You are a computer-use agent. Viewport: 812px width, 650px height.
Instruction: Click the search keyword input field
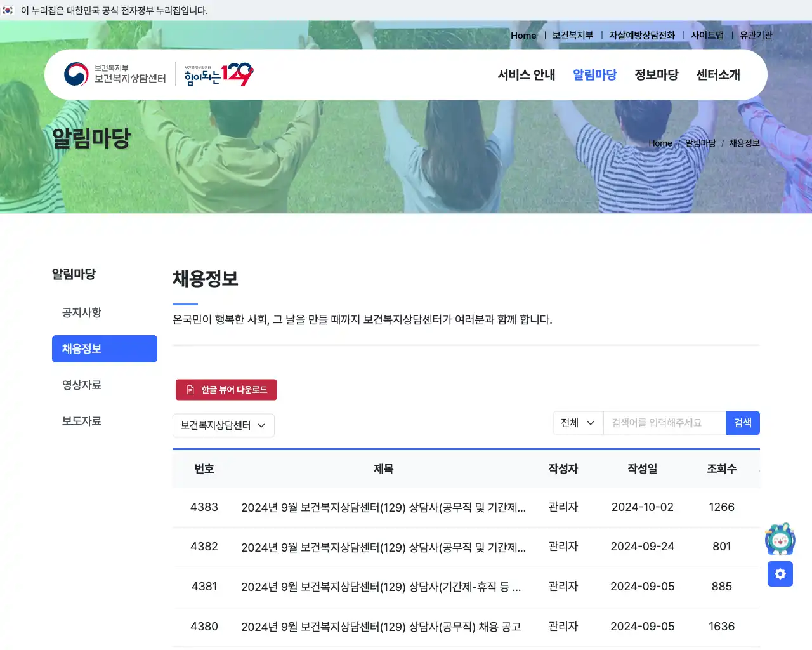pyautogui.click(x=664, y=423)
